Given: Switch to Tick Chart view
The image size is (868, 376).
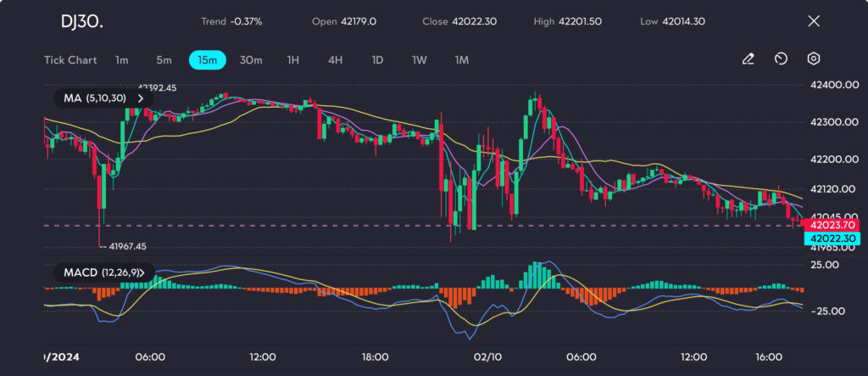Looking at the screenshot, I should click(70, 60).
